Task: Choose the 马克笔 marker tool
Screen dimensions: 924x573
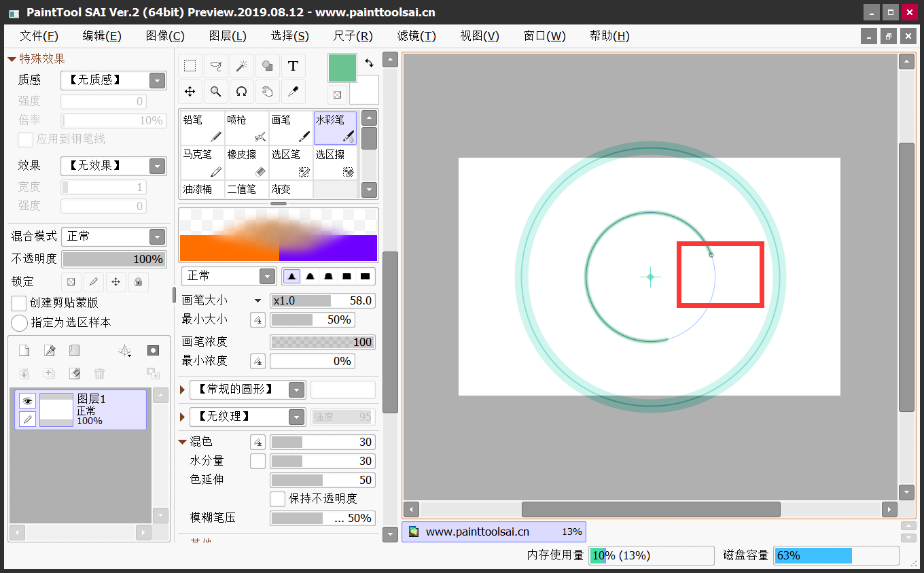Action: tap(202, 162)
